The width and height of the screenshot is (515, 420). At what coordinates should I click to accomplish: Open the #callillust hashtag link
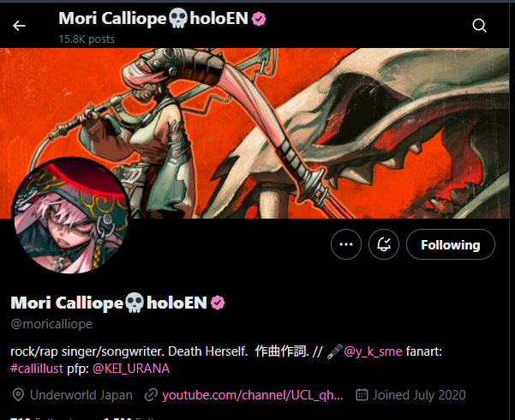pyautogui.click(x=37, y=369)
